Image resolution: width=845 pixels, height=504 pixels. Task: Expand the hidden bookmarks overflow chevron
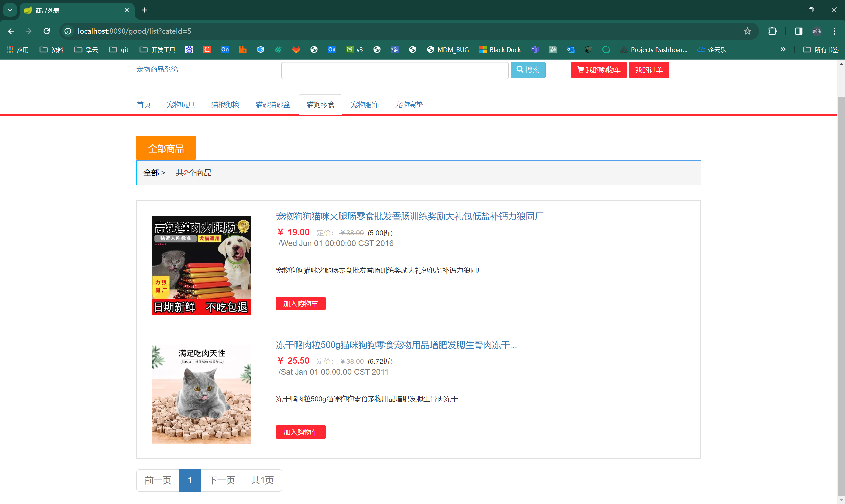tap(783, 50)
